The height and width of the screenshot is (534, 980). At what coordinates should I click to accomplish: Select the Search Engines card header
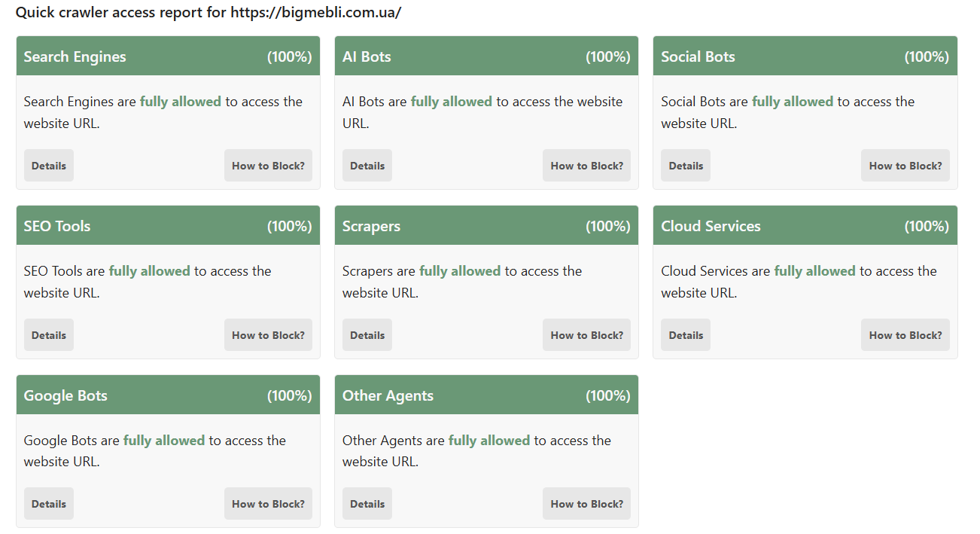click(168, 56)
